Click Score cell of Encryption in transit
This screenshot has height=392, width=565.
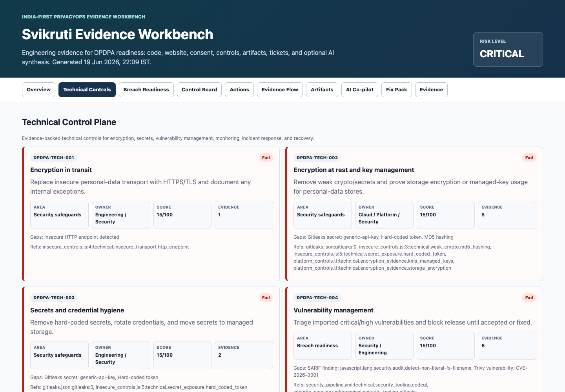pyautogui.click(x=182, y=215)
